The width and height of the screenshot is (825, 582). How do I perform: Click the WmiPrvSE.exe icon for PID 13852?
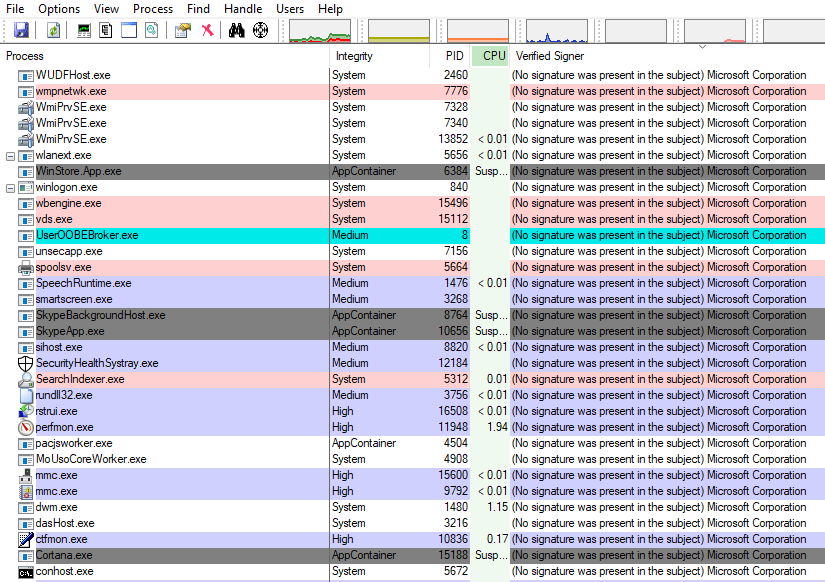pos(25,139)
